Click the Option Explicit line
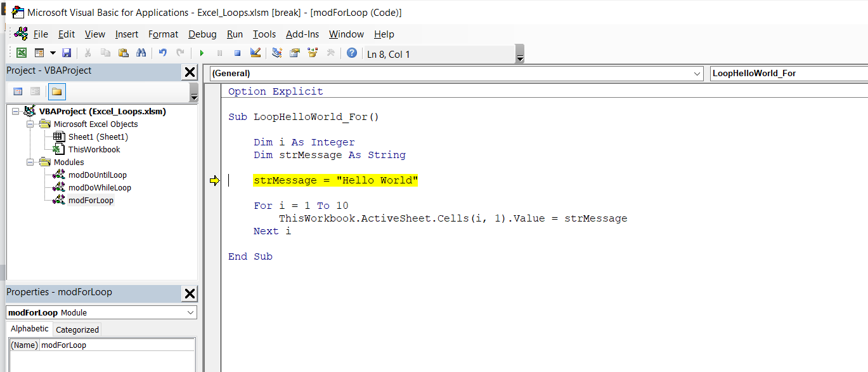Screen dimensions: 868x372 [276, 91]
